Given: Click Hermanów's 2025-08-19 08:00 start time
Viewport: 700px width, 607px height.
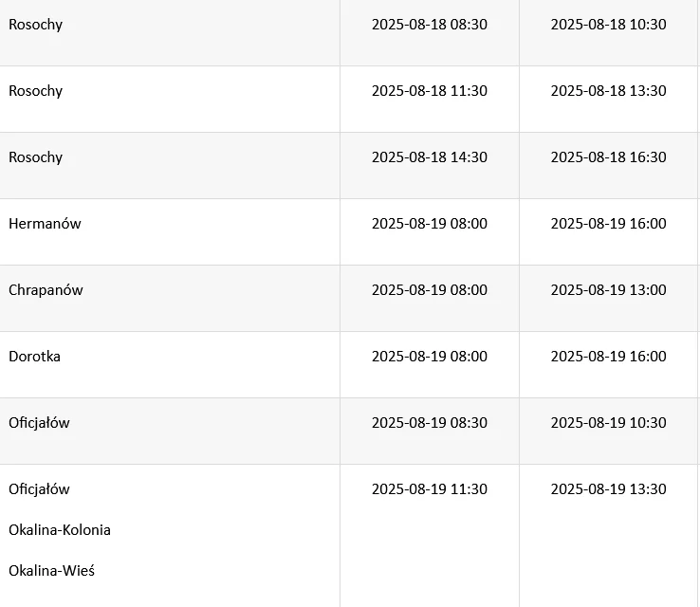Looking at the screenshot, I should [429, 224].
